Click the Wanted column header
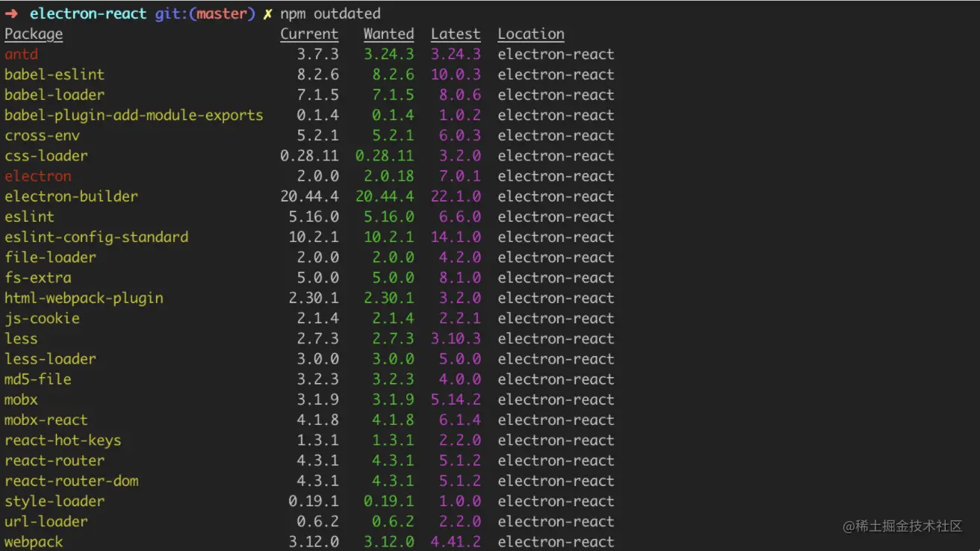The width and height of the screenshot is (980, 551). coord(388,34)
